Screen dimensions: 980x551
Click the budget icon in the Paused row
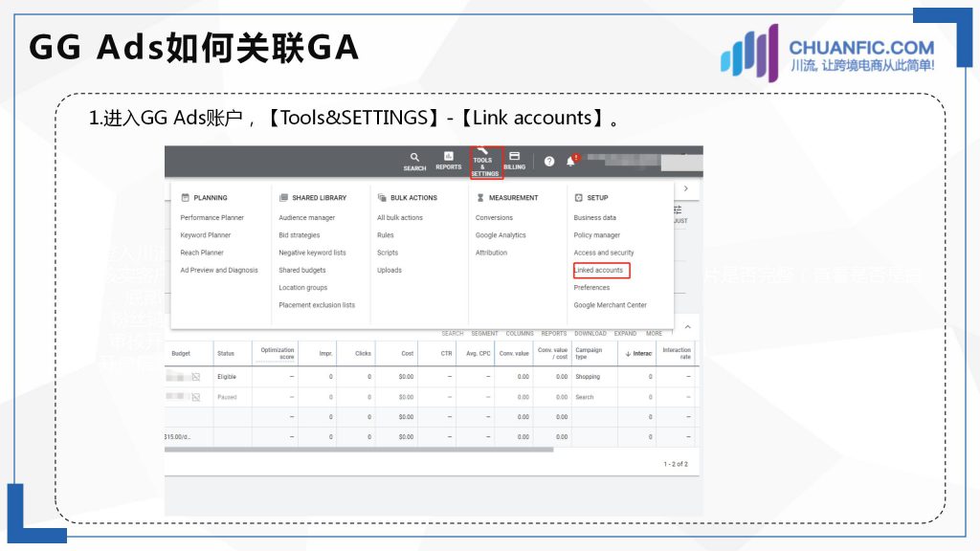point(195,397)
